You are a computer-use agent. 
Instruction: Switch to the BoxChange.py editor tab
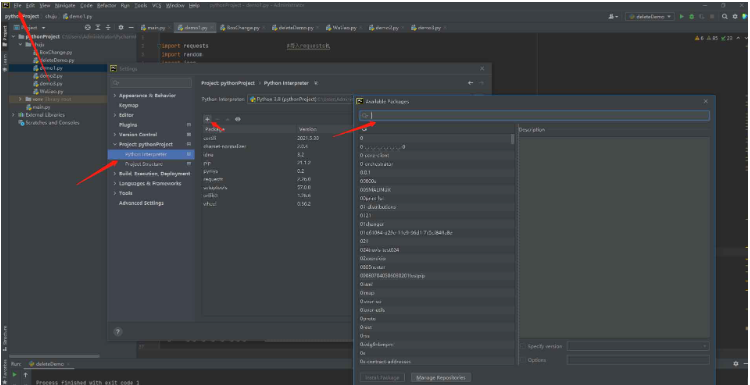(240, 28)
